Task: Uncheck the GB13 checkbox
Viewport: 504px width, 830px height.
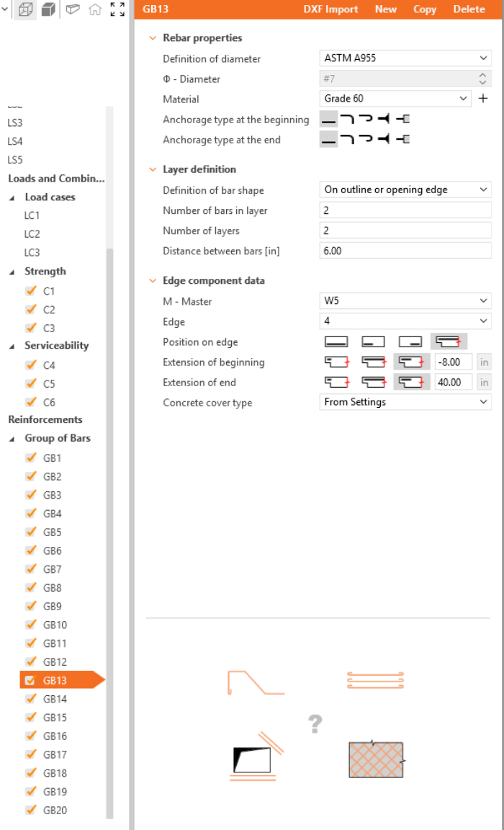Action: point(30,681)
